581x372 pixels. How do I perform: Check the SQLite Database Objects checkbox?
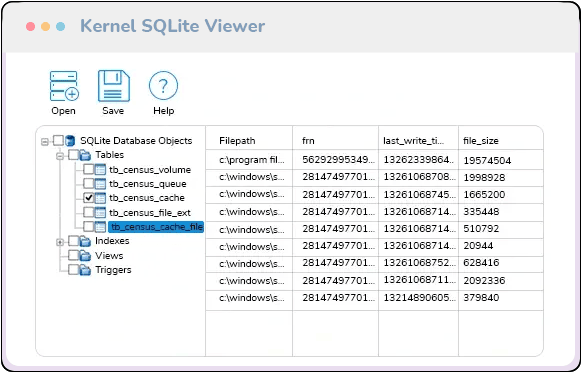(58, 140)
